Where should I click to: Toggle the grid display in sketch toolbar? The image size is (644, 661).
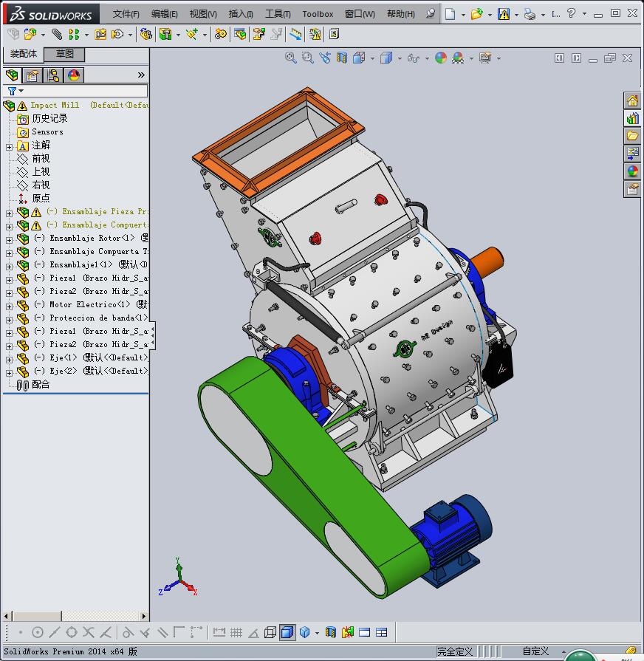click(x=236, y=632)
